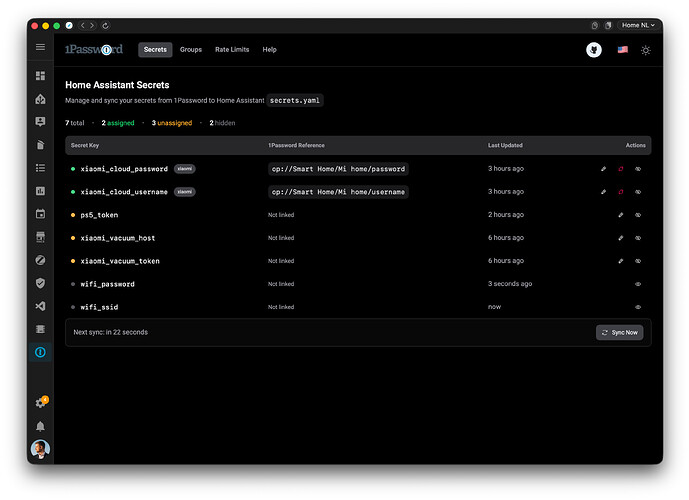Viewport: 689px width, 500px height.
Task: Open the VS Code icon in sidebar
Action: [40, 306]
